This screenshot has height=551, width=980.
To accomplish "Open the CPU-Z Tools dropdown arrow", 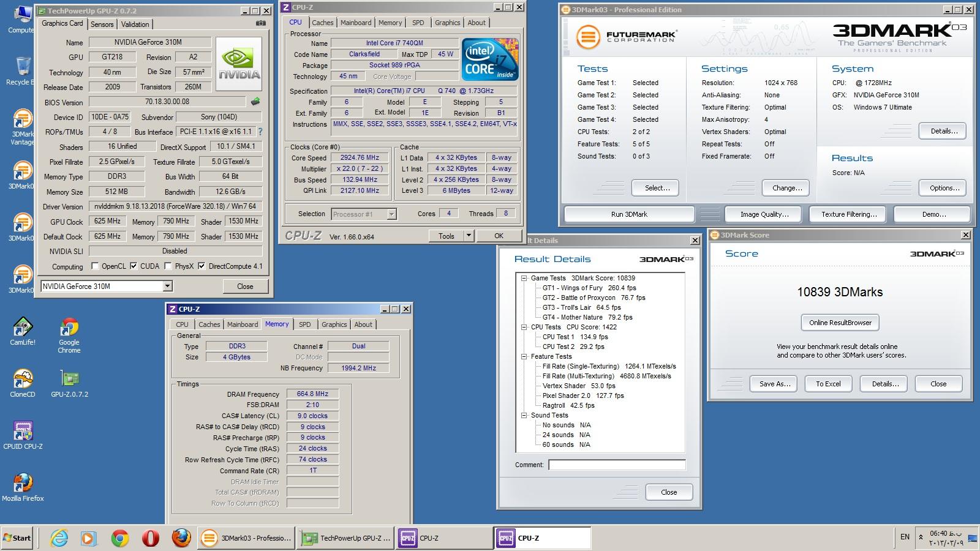I will tap(469, 236).
